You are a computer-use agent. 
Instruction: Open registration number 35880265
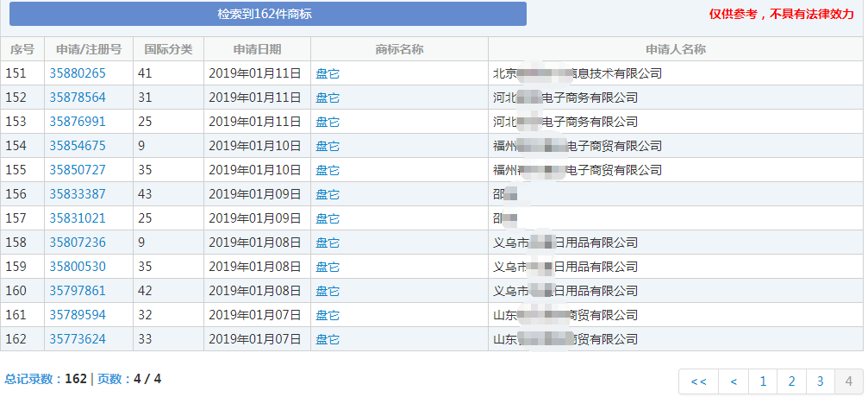pyautogui.click(x=78, y=73)
